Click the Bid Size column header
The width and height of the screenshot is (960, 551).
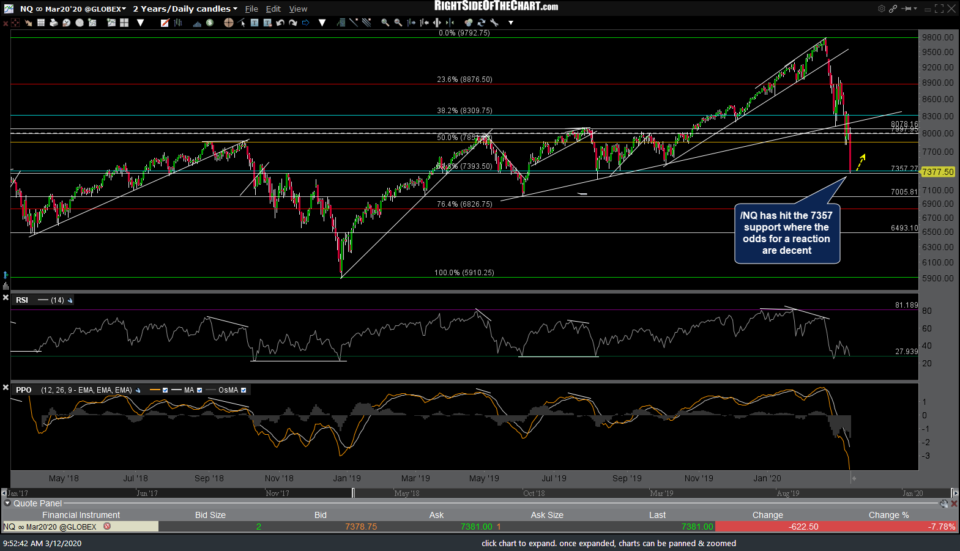coord(210,515)
